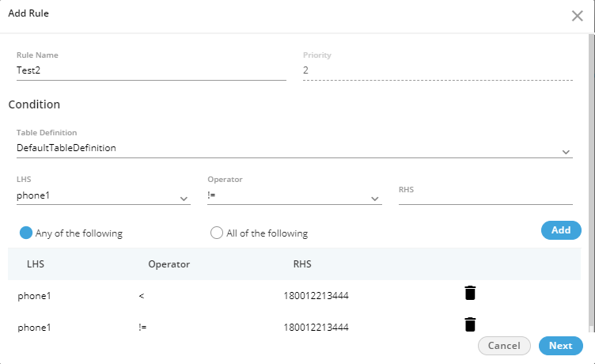Delete the phone1 less-than condition row
This screenshot has width=595, height=364.
click(x=470, y=294)
